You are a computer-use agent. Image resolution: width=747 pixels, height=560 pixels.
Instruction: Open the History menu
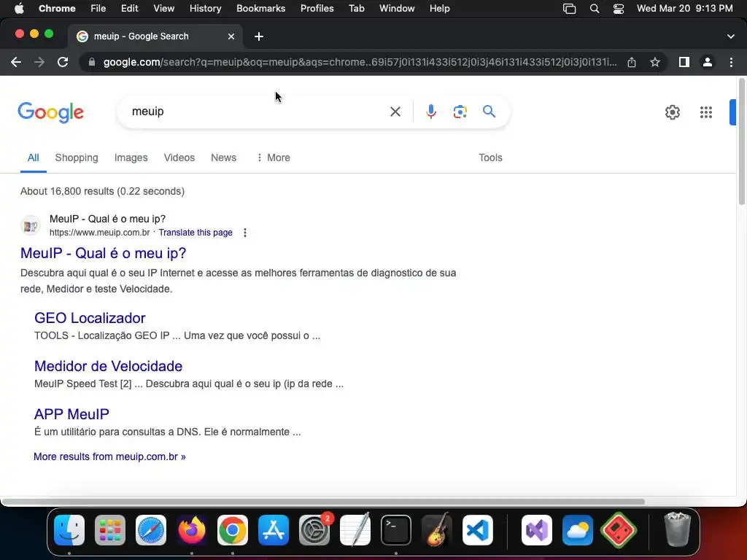click(205, 9)
